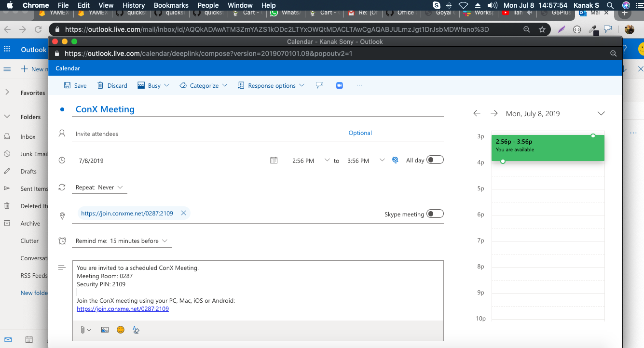The width and height of the screenshot is (644, 348).
Task: Open the Busy status dropdown
Action: [x=153, y=85]
